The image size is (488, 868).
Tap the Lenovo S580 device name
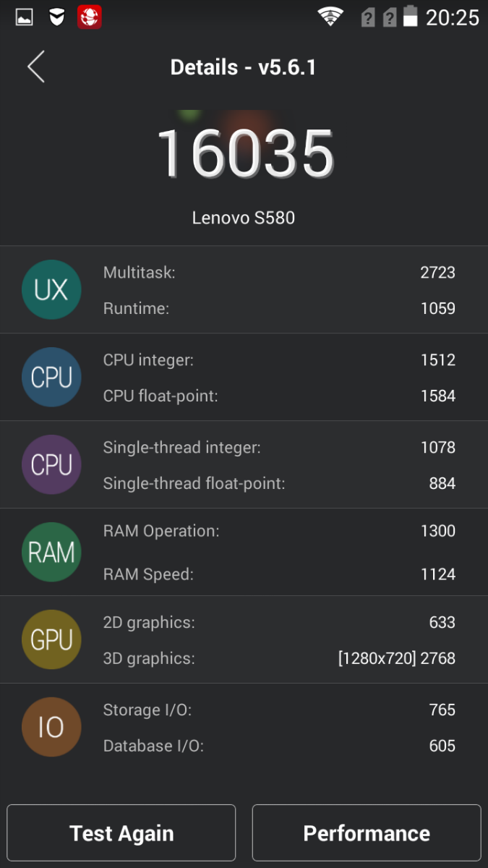[244, 218]
